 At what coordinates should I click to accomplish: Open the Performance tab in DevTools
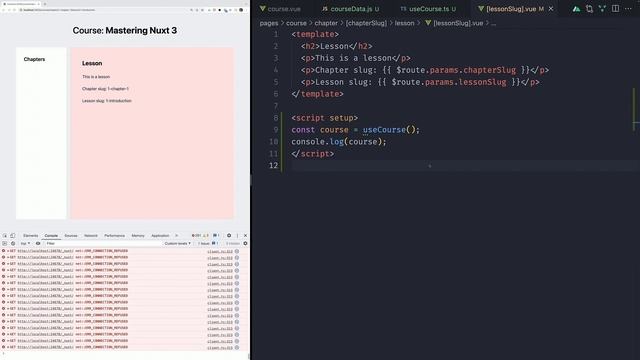coord(114,236)
